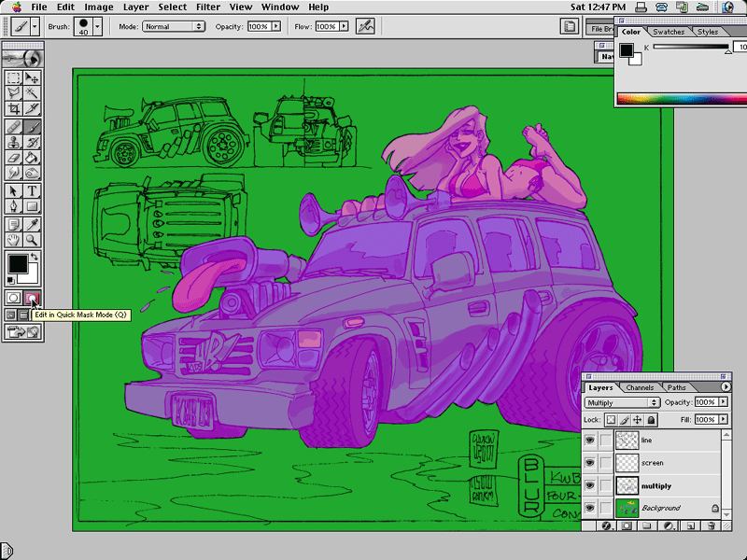Switch to Edit in Standard Mode
The image size is (747, 560).
coord(13,299)
